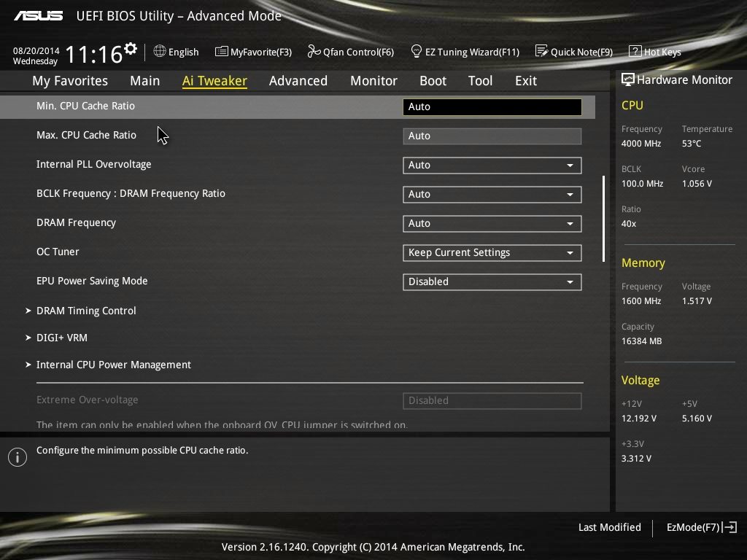The image size is (747, 560).
Task: Open MyFavorite(F3) list icon
Action: 221,52
